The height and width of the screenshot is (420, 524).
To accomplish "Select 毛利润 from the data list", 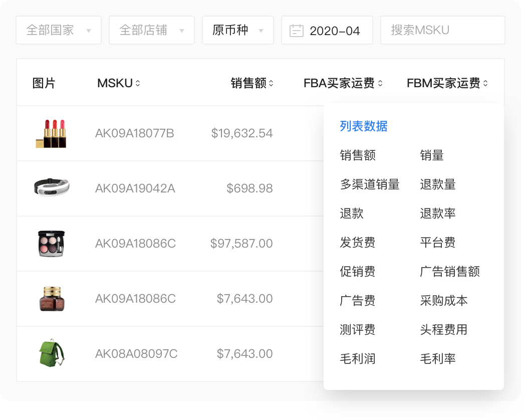I will [357, 358].
